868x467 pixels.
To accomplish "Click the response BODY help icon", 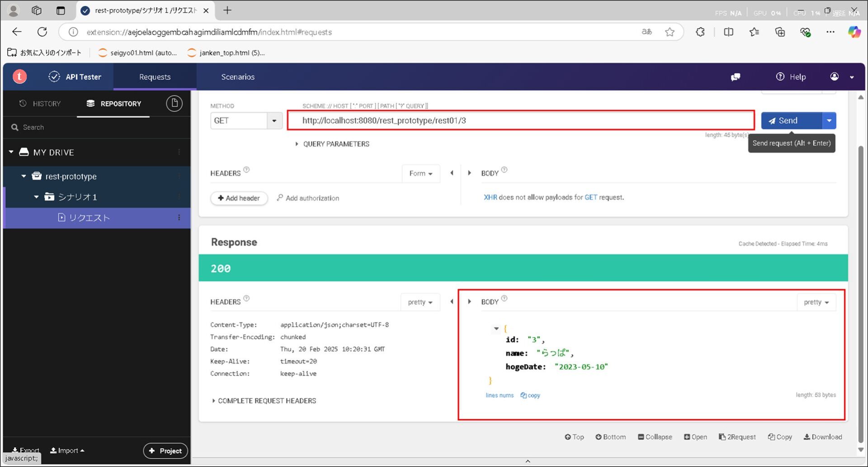I will tap(505, 298).
